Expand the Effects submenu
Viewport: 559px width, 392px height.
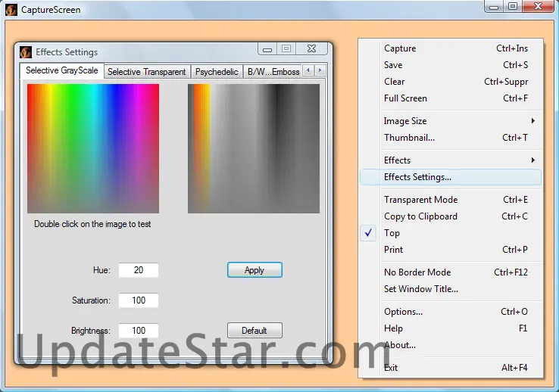[x=451, y=160]
